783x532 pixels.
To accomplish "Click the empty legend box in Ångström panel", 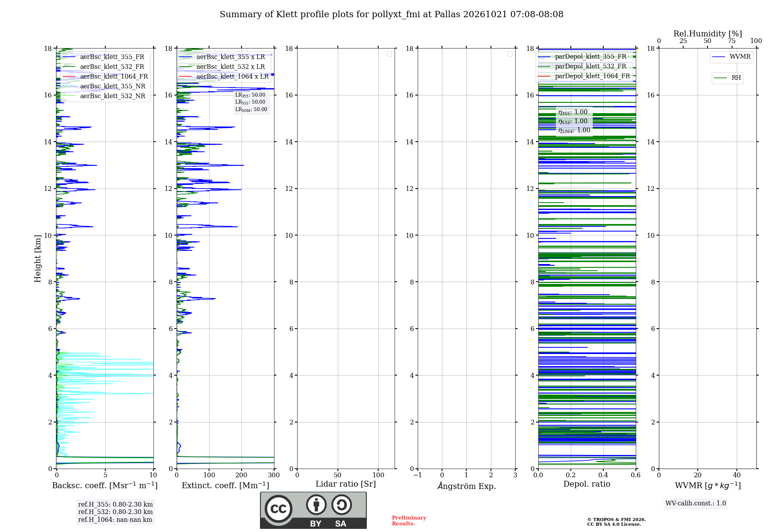I will tap(510, 54).
